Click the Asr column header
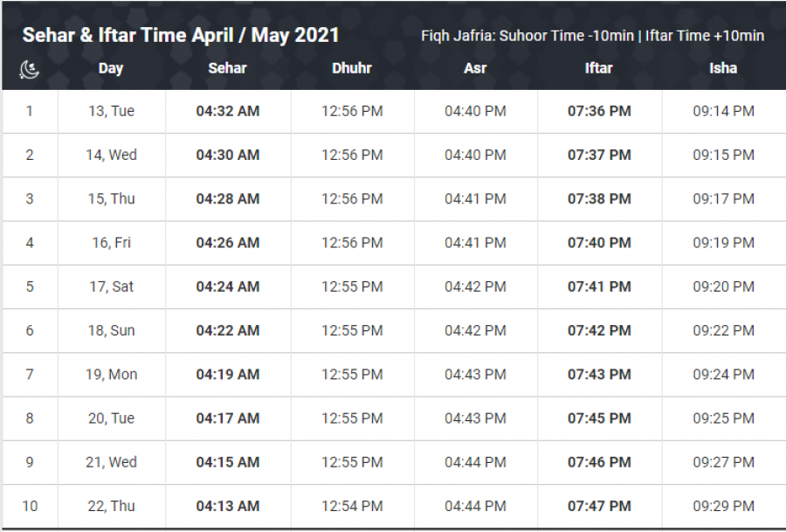This screenshot has width=786, height=532. [475, 68]
